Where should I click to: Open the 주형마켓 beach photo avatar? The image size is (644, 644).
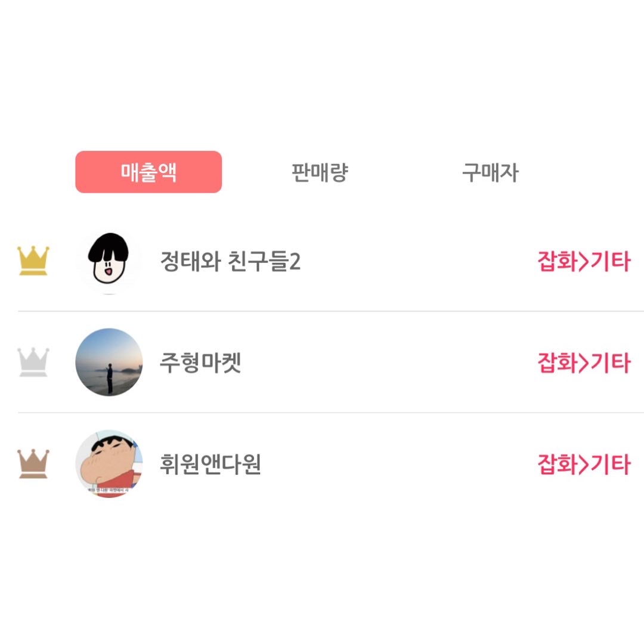click(x=109, y=363)
